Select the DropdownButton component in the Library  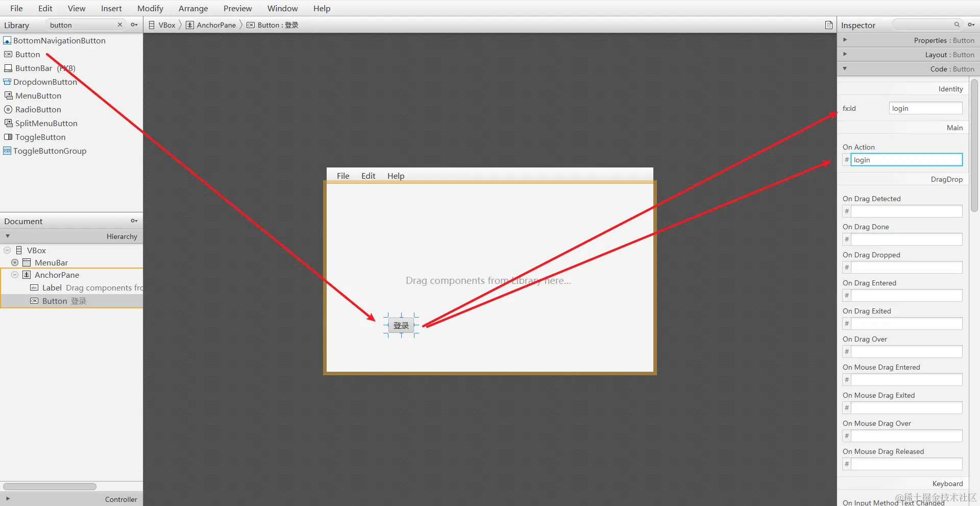point(45,82)
